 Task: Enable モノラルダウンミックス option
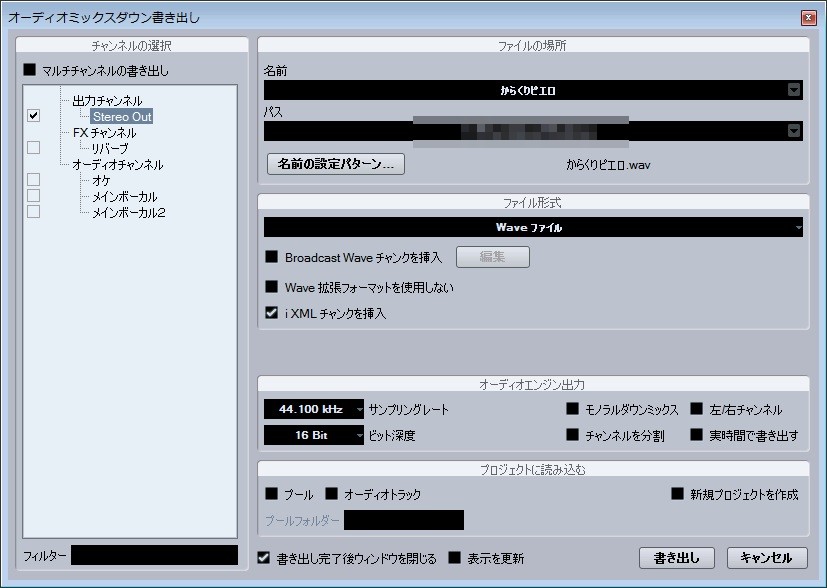click(573, 409)
